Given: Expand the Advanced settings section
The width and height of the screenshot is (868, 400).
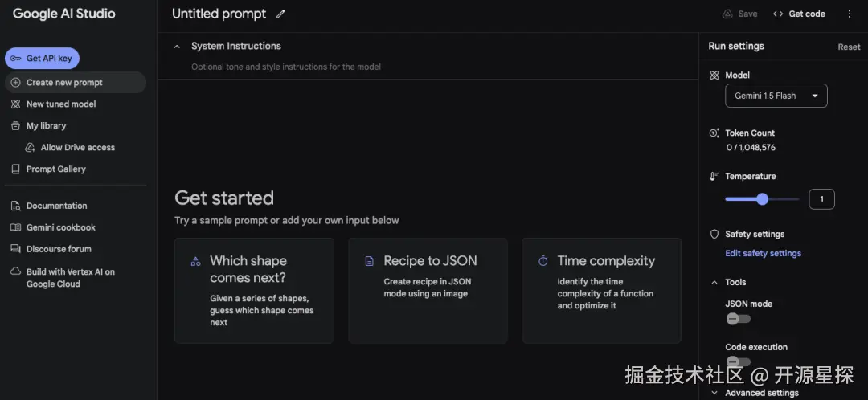Looking at the screenshot, I should tap(714, 393).
